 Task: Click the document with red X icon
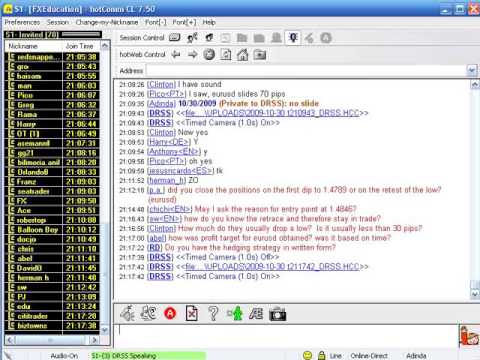pos(192,314)
